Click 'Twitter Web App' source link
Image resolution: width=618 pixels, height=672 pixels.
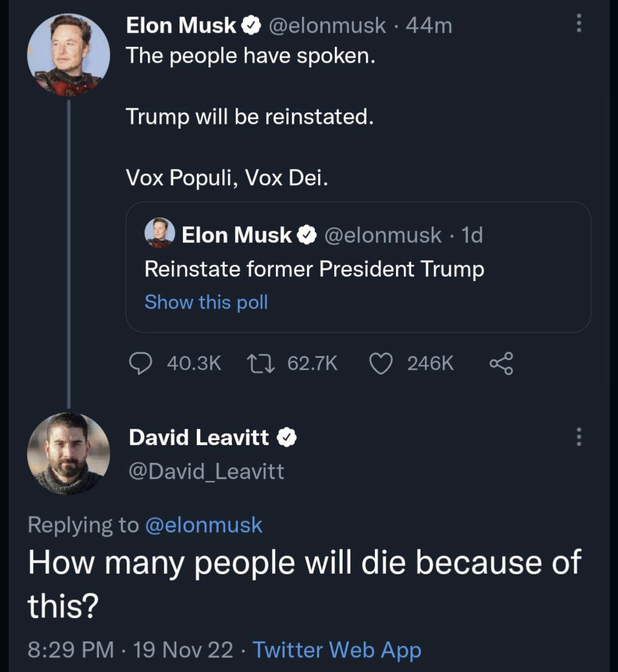(336, 650)
